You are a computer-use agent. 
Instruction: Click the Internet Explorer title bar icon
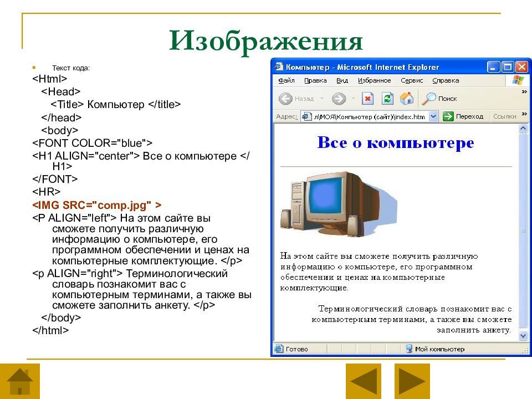pos(279,67)
